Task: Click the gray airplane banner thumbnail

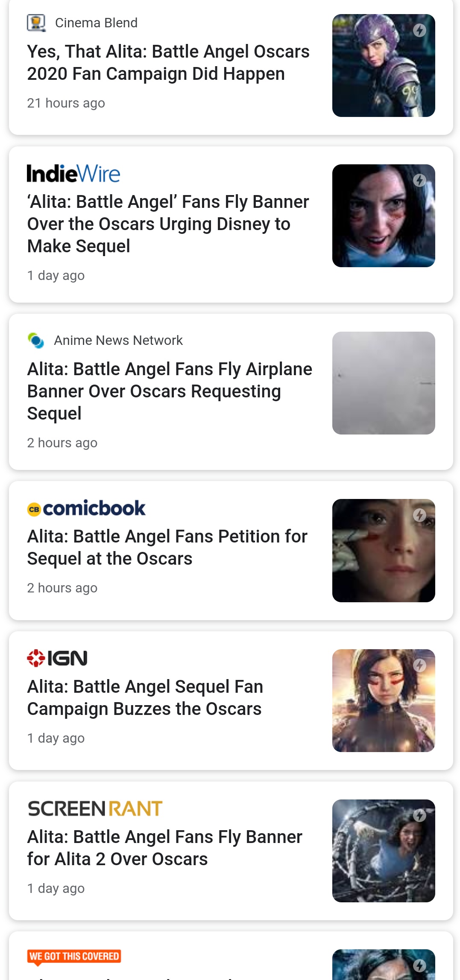Action: click(384, 383)
